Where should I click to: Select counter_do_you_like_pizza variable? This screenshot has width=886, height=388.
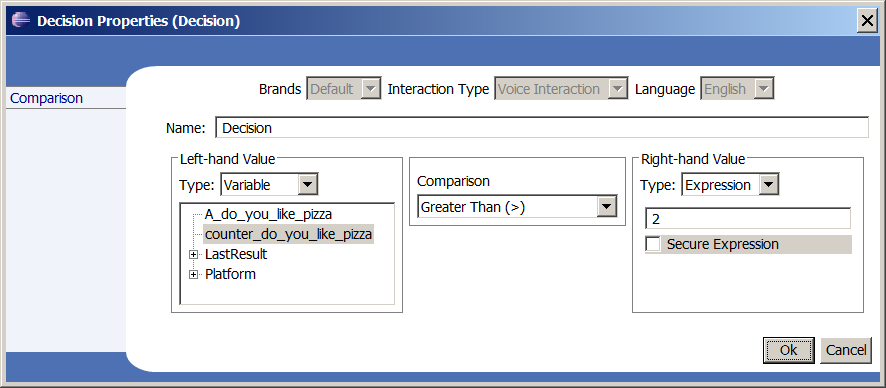[289, 234]
